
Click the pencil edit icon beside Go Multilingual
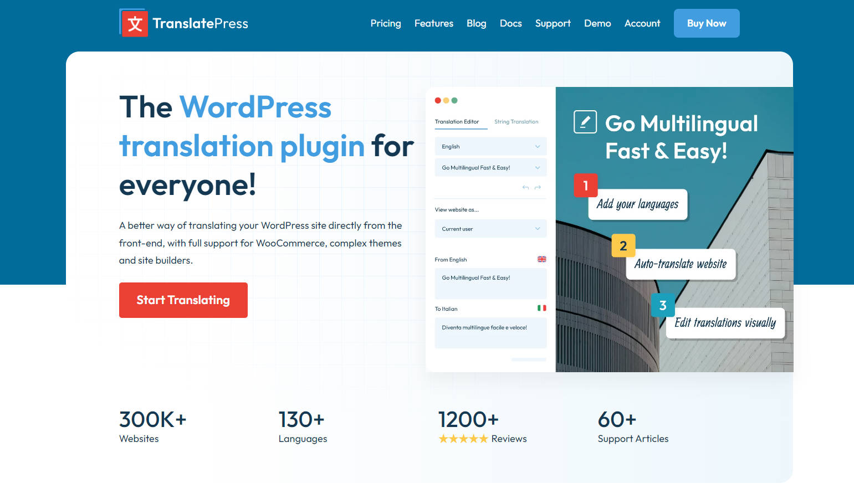coord(585,122)
